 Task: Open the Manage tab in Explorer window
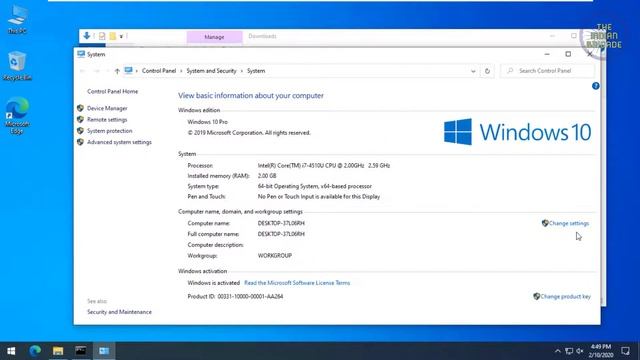tap(214, 37)
